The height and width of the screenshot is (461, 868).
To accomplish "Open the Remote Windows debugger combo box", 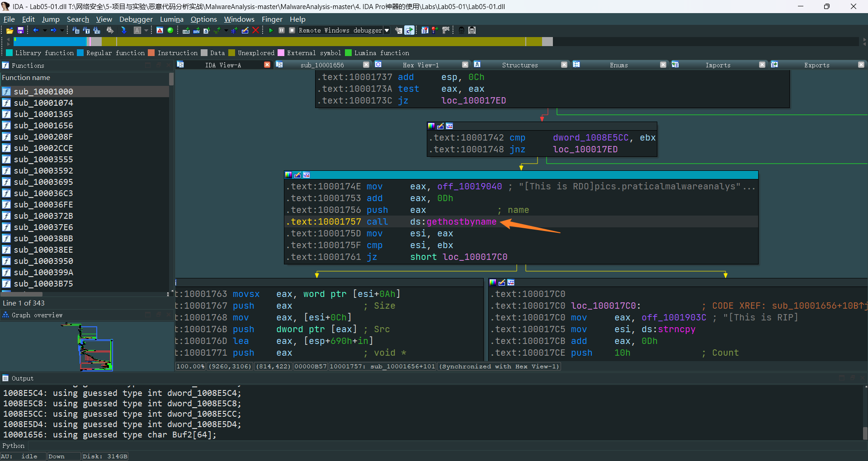I will pyautogui.click(x=344, y=30).
